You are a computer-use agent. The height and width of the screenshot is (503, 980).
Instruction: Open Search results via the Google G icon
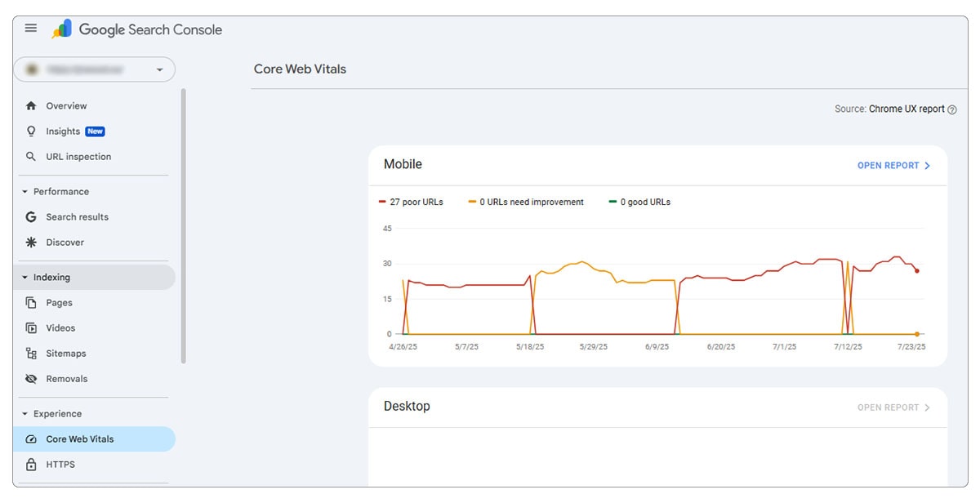[31, 216]
